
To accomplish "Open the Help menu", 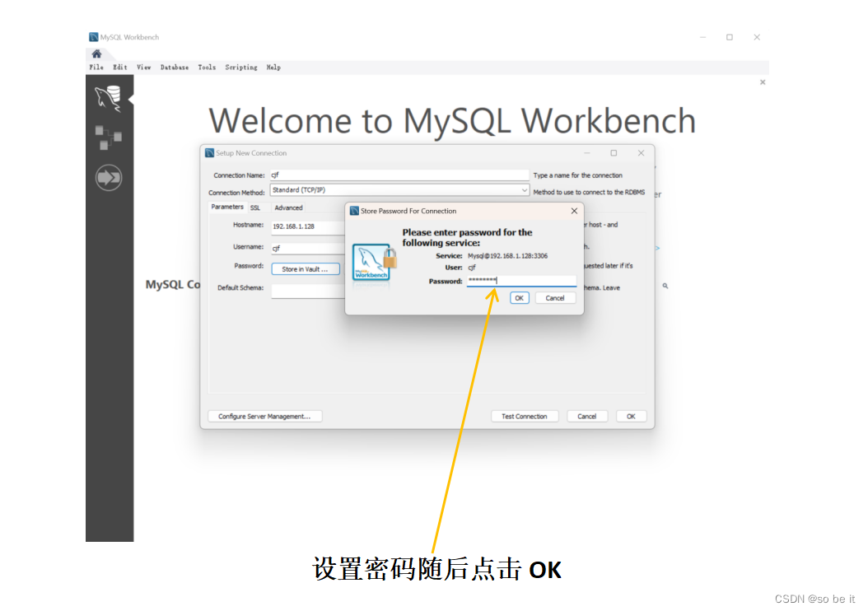I will (x=273, y=67).
